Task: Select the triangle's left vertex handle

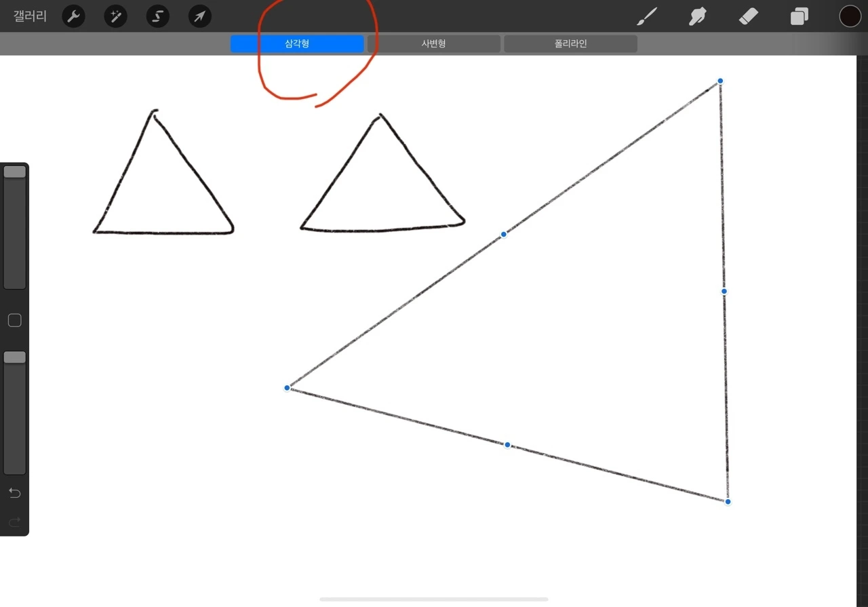Action: (287, 388)
